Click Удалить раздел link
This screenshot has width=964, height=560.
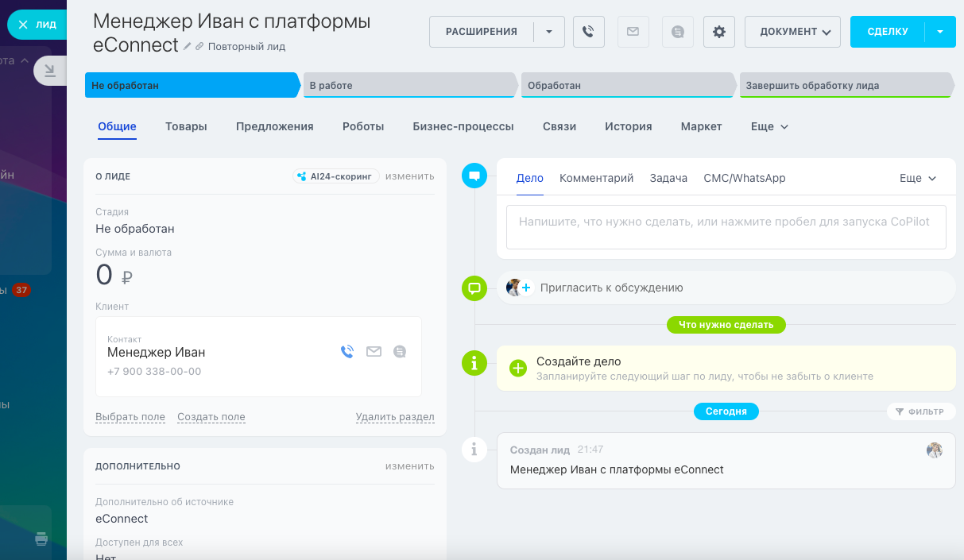tap(395, 417)
